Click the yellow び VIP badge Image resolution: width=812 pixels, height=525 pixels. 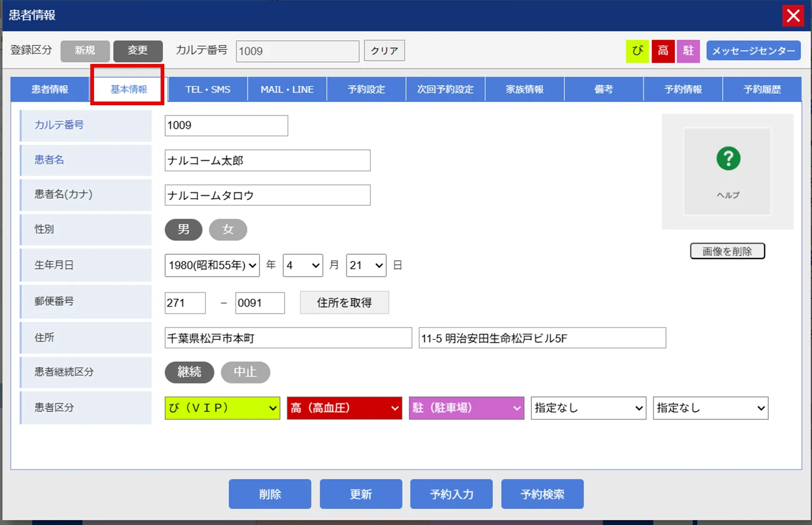click(637, 51)
